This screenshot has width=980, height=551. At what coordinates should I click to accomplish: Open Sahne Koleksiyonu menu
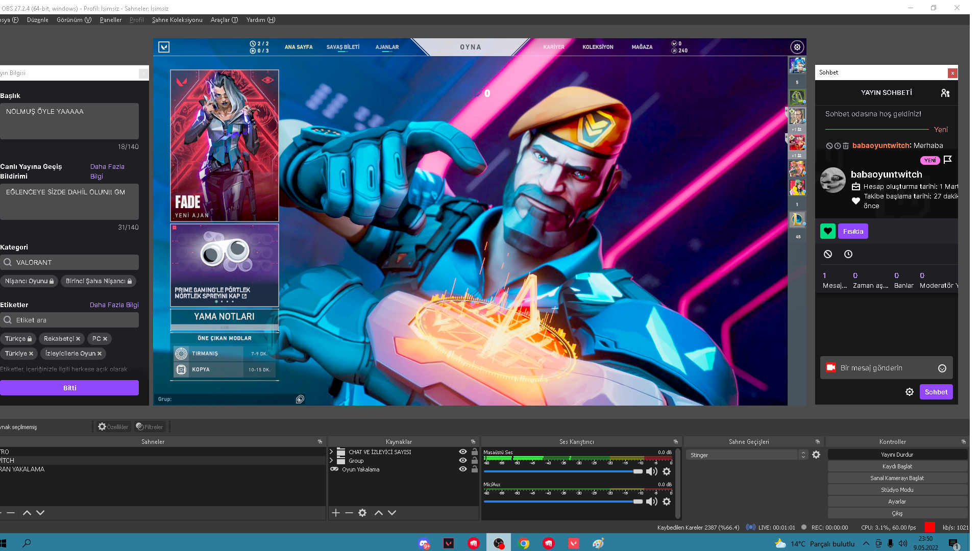tap(177, 20)
